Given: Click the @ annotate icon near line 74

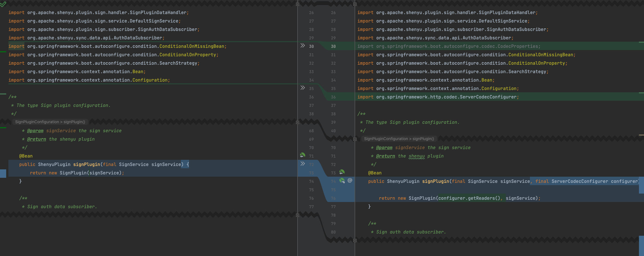Looking at the screenshot, I should point(349,181).
